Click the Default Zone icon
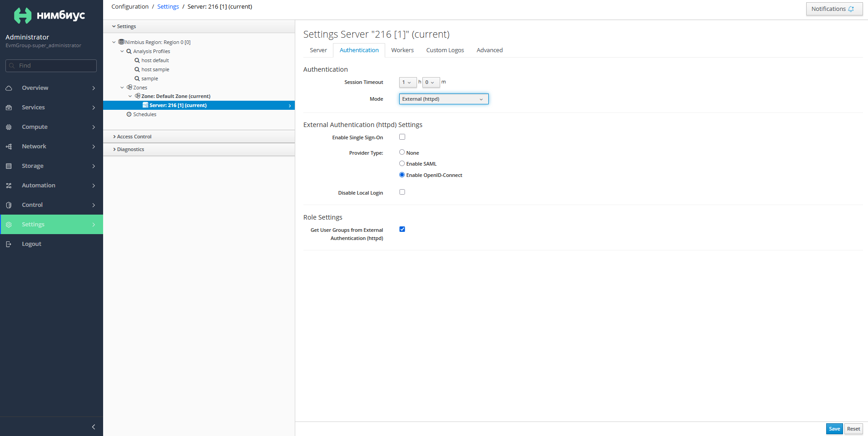 [138, 96]
